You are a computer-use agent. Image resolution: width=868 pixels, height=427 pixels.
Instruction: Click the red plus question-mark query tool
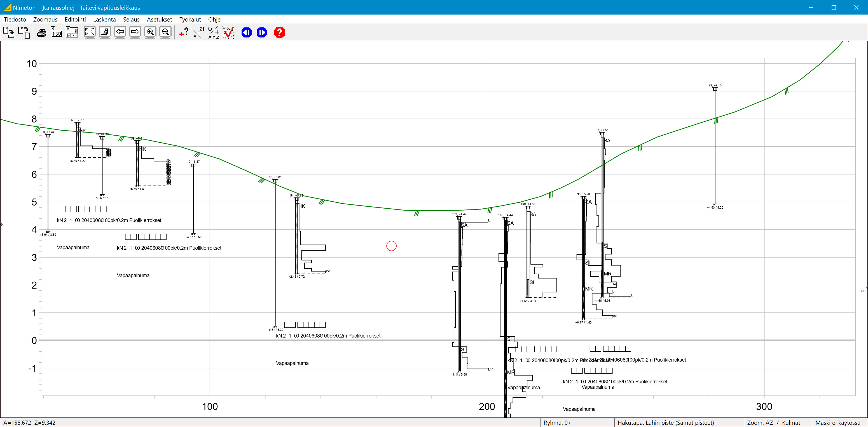[x=184, y=33]
